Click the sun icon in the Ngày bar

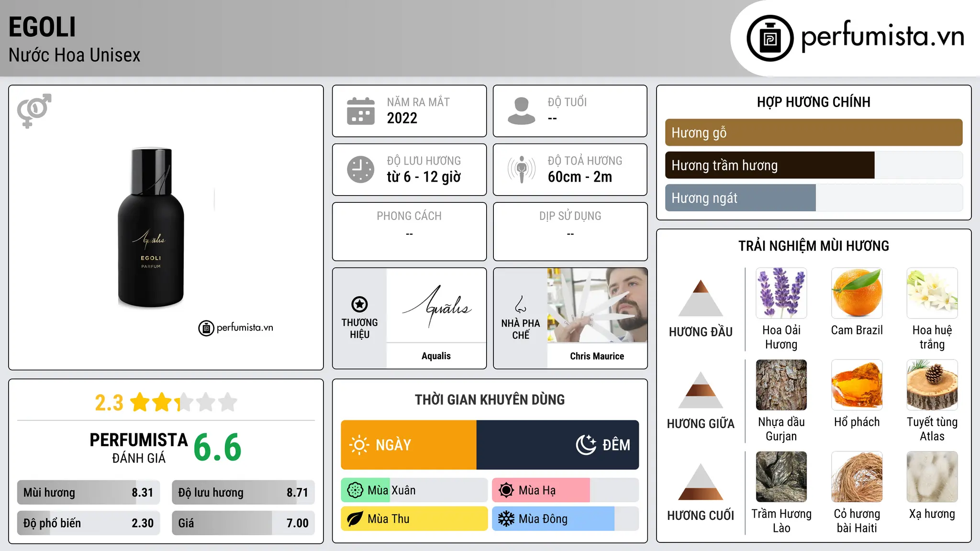359,445
